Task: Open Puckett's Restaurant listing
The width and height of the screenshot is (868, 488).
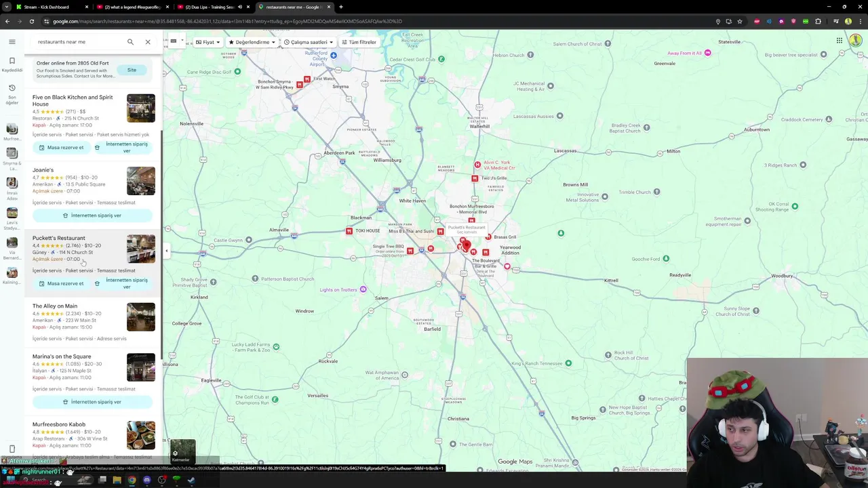Action: (x=59, y=238)
